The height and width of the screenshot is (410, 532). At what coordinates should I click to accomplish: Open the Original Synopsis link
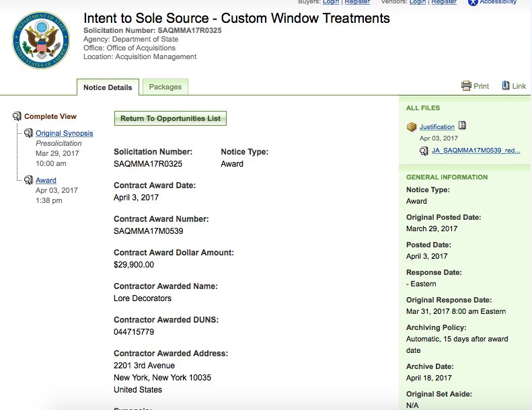pyautogui.click(x=64, y=133)
